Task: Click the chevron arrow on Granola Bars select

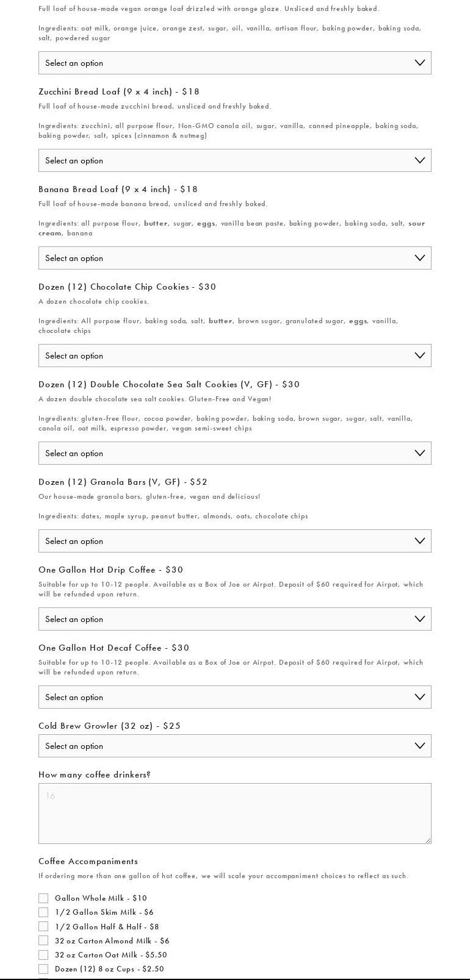Action: tap(419, 541)
